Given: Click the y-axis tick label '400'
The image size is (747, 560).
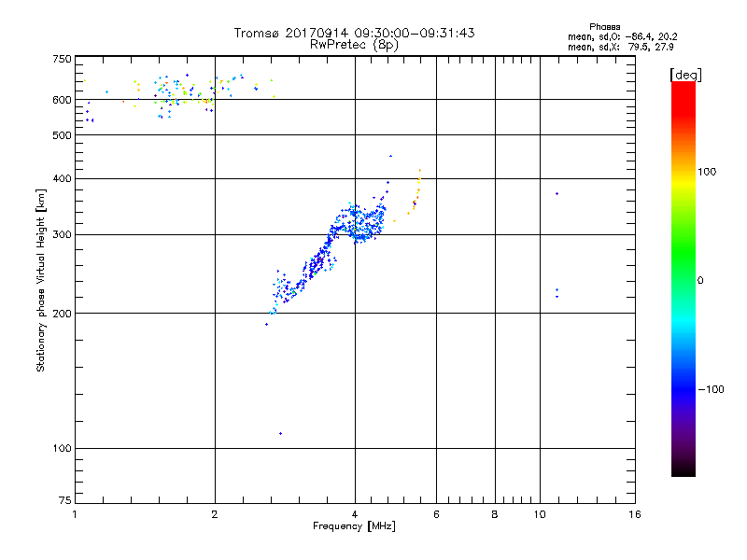Looking at the screenshot, I should click(x=62, y=178).
